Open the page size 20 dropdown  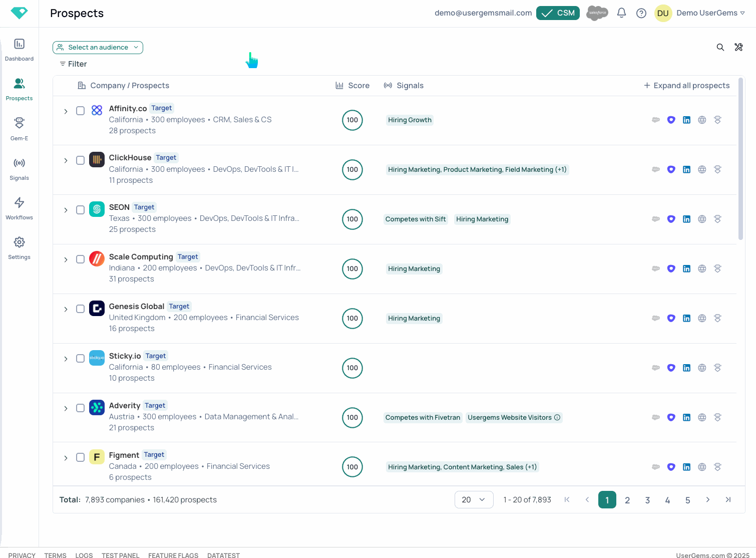(474, 499)
